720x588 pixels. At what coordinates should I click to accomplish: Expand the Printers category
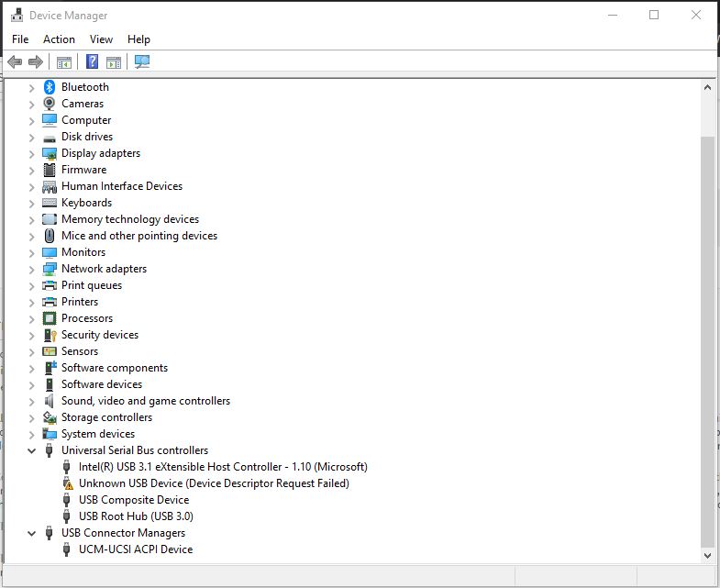[31, 303]
